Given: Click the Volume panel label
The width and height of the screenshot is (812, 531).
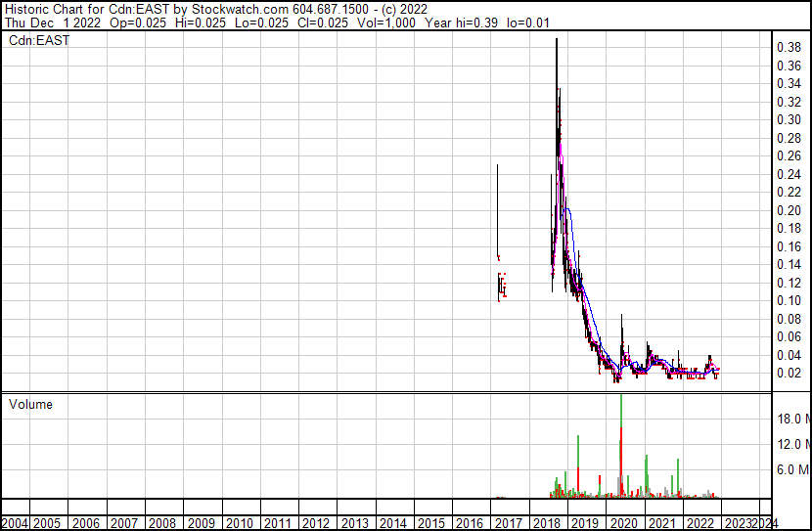Looking at the screenshot, I should point(30,404).
